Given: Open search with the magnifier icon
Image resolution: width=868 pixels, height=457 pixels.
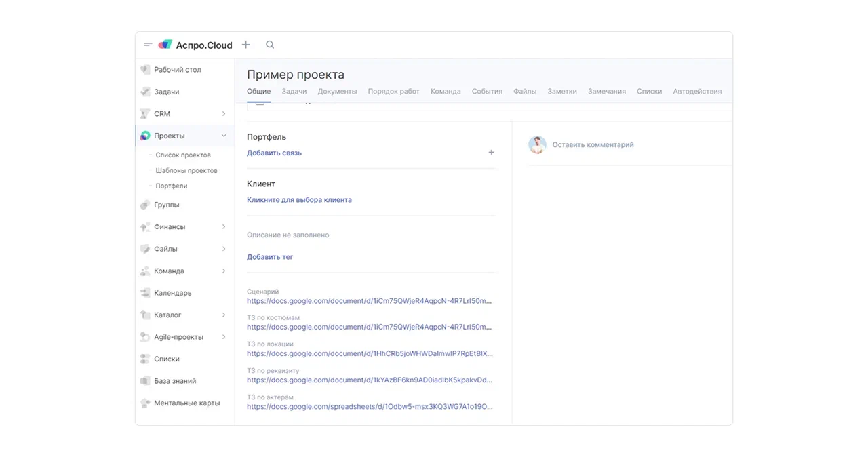Looking at the screenshot, I should pyautogui.click(x=270, y=45).
